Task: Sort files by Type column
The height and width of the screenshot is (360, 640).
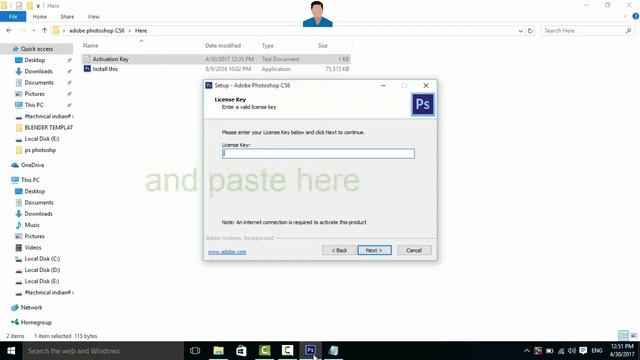Action: pyautogui.click(x=268, y=46)
